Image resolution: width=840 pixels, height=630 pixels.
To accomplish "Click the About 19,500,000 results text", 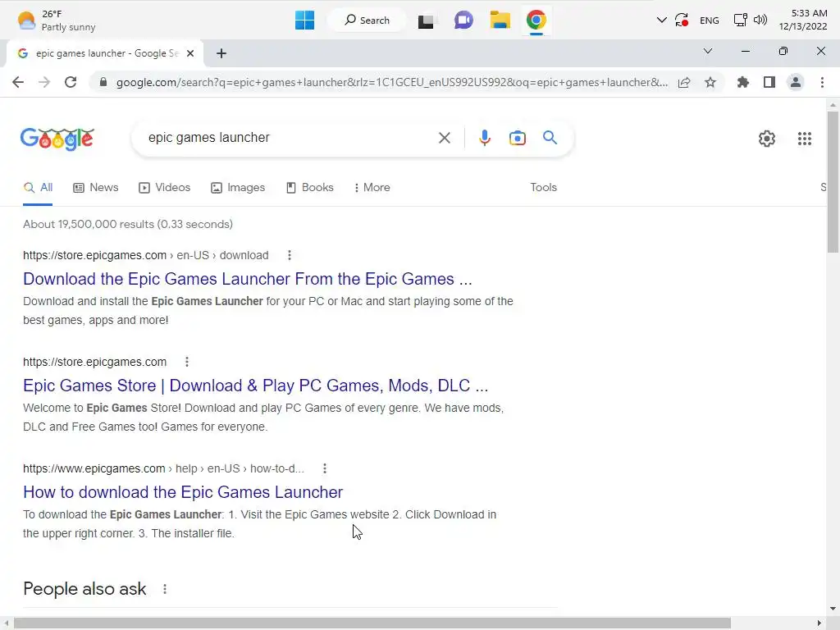I will (128, 224).
